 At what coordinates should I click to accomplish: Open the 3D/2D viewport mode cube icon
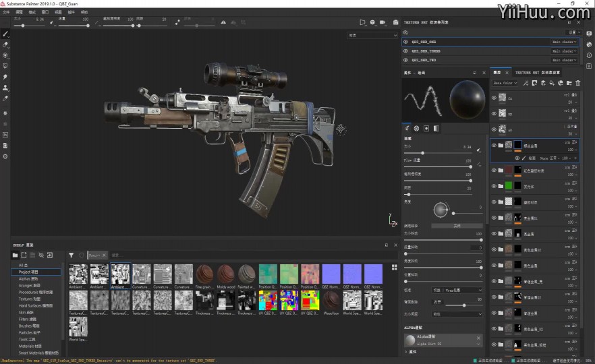tap(372, 22)
